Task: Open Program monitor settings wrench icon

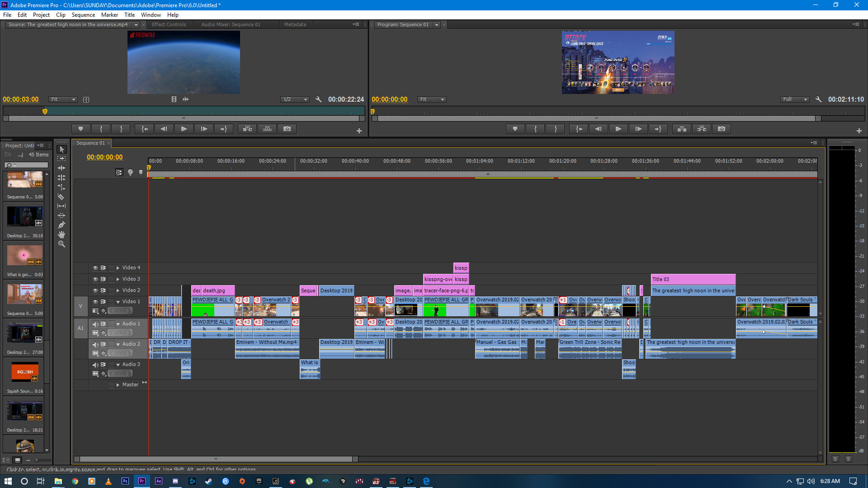Action: [x=818, y=99]
